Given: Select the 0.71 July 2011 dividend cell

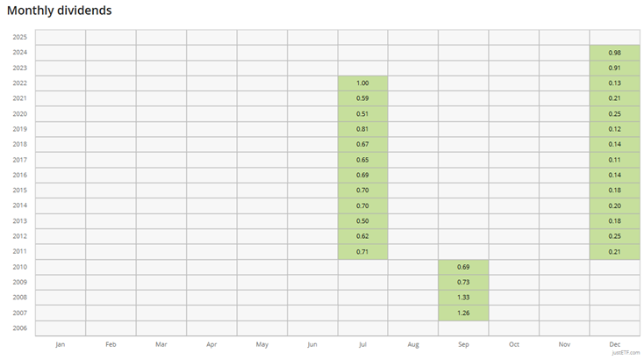Looking at the screenshot, I should coord(362,251).
